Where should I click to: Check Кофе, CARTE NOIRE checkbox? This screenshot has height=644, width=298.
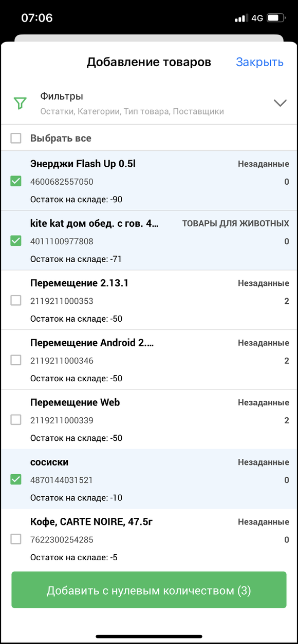coord(16,539)
